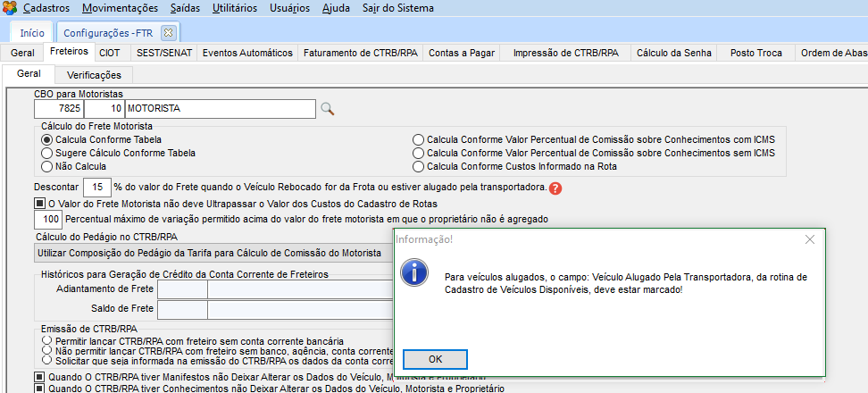Click the CBO magnifier search icon
The height and width of the screenshot is (393, 868).
(328, 109)
